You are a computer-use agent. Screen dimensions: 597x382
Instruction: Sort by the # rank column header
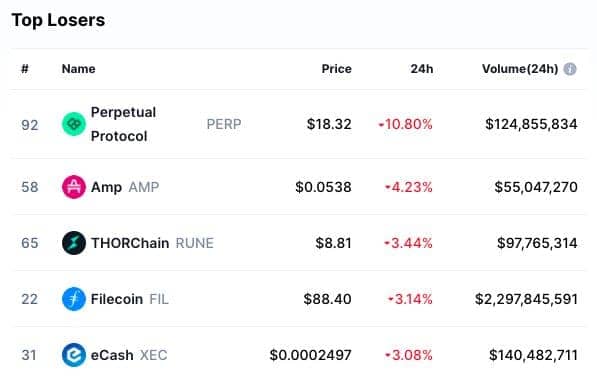coord(25,69)
